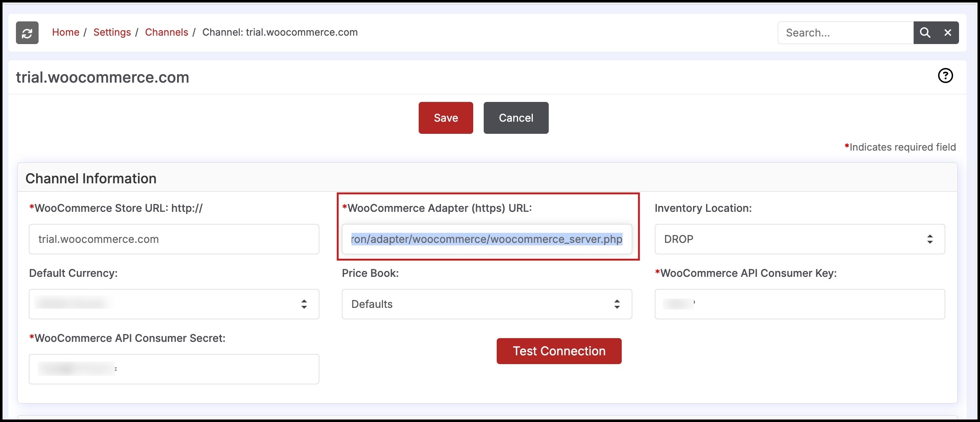The image size is (980, 422).
Task: Navigate to Channels breadcrumb
Action: point(167,32)
